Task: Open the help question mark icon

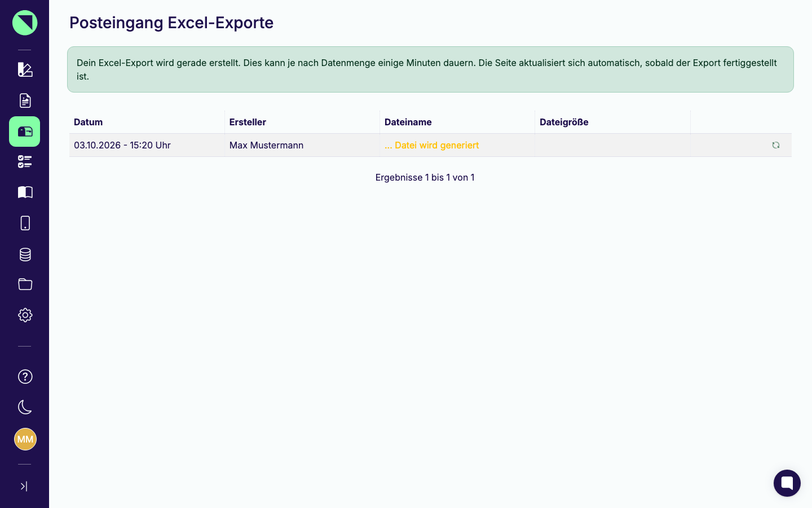Action: coord(25,376)
